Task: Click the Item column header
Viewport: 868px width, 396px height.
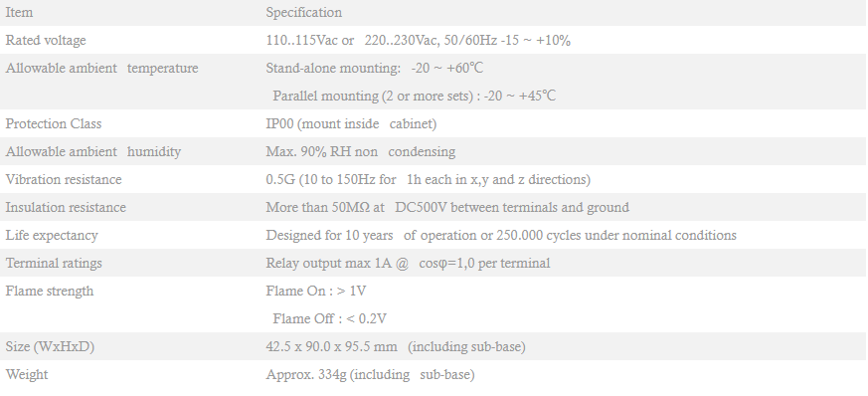Action: point(19,12)
